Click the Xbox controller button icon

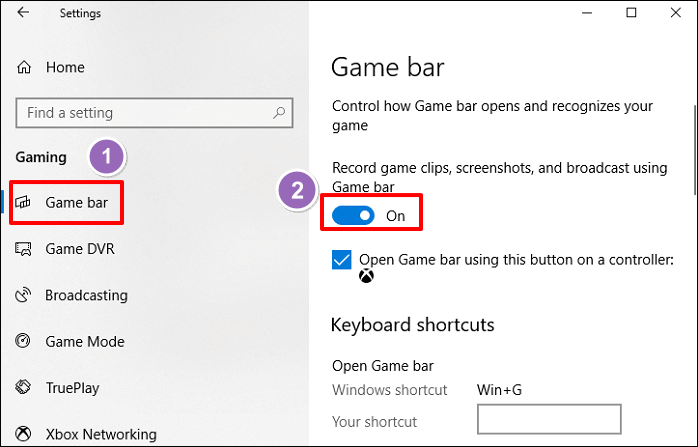click(x=366, y=276)
